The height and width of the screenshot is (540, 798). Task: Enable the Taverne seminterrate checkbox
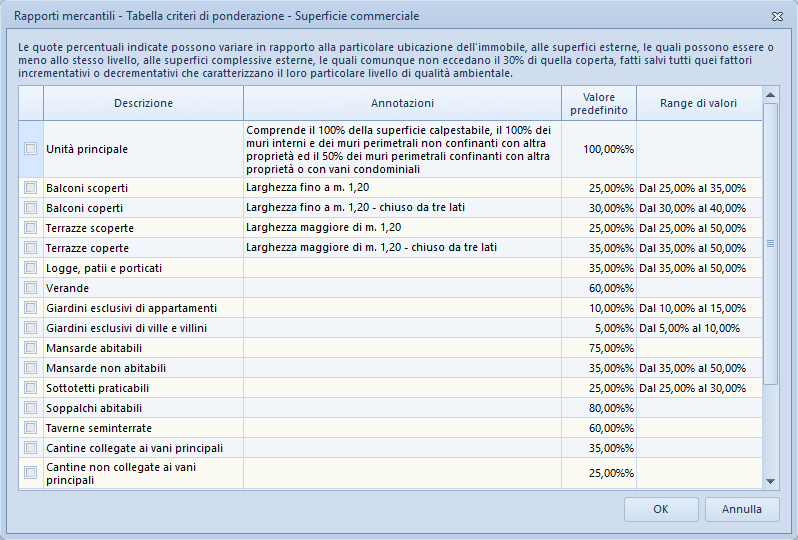click(x=31, y=428)
